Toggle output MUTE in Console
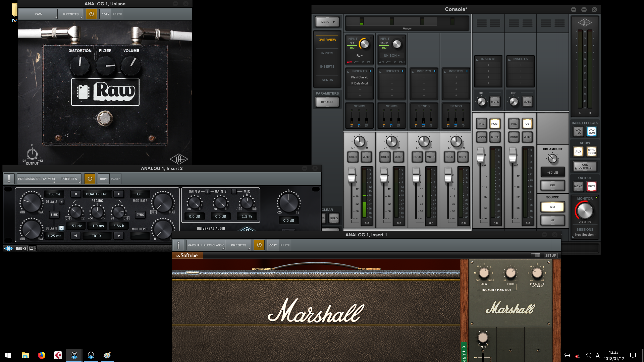The width and height of the screenshot is (644, 362). pos(592,186)
